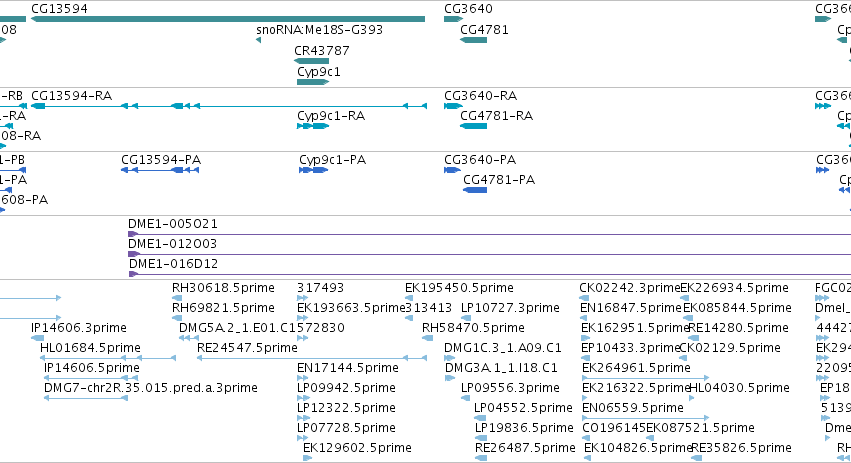Click the DME1-016D12 label
This screenshot has height=463, width=851.
coord(173,264)
